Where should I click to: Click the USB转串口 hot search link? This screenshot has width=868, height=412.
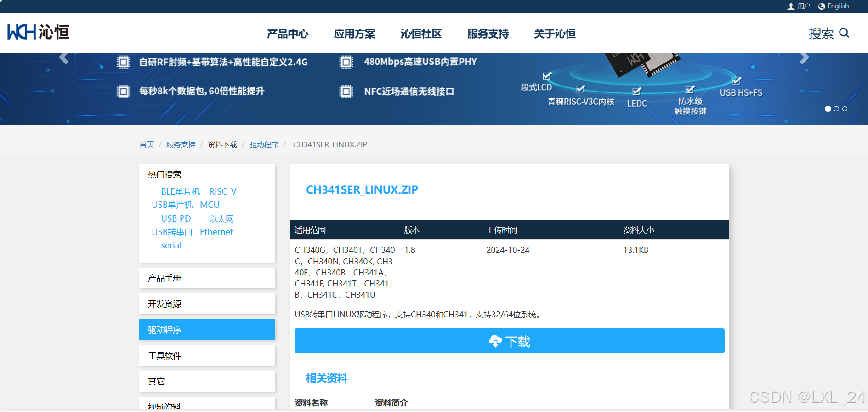pos(172,232)
